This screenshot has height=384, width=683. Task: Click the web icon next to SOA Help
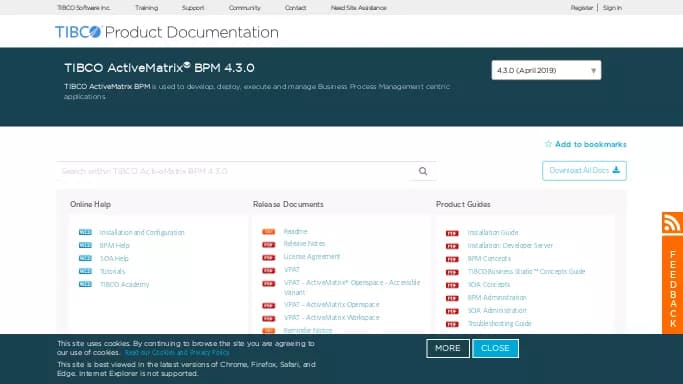[x=85, y=259]
